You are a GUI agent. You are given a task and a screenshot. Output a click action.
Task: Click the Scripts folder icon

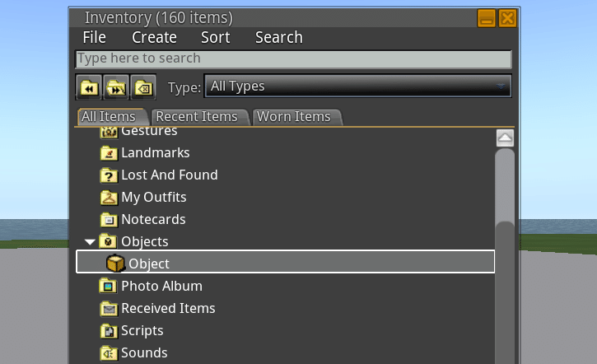pyautogui.click(x=108, y=331)
